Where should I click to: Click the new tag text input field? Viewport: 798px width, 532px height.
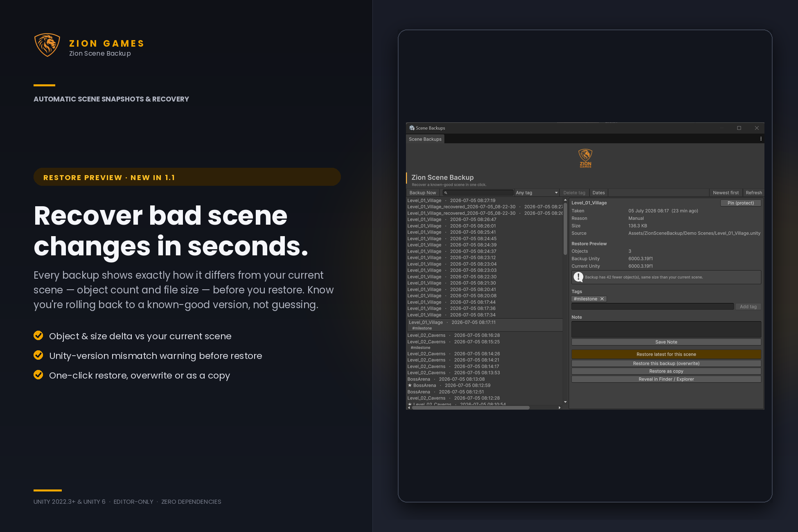tap(652, 307)
